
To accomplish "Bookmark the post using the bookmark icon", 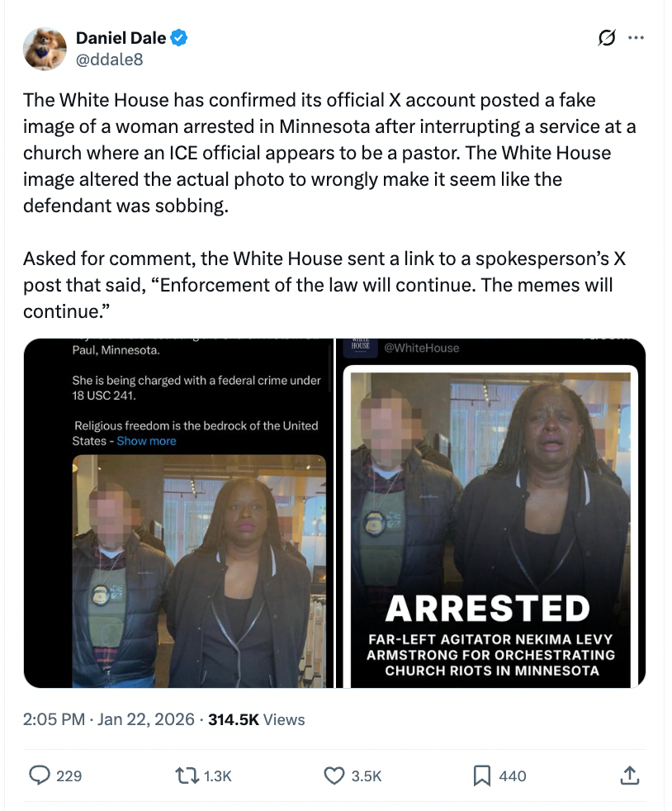I will pos(482,775).
